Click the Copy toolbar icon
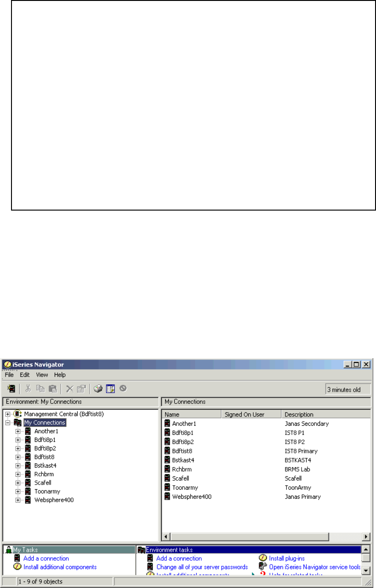Screen dimensions: 376x588 tap(40, 388)
